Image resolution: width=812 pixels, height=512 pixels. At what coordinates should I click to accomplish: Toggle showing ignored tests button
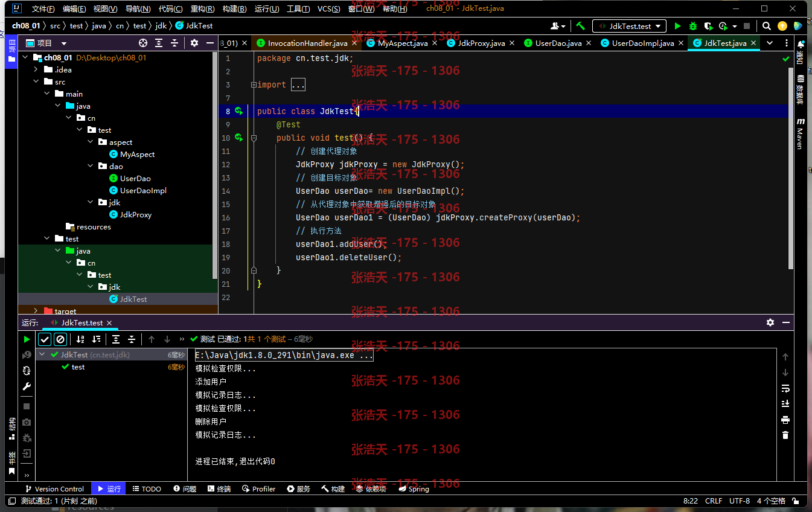[x=60, y=339]
